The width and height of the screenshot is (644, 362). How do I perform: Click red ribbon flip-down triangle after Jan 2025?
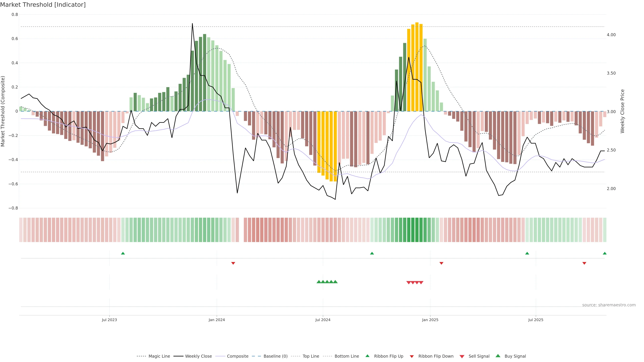point(441,263)
